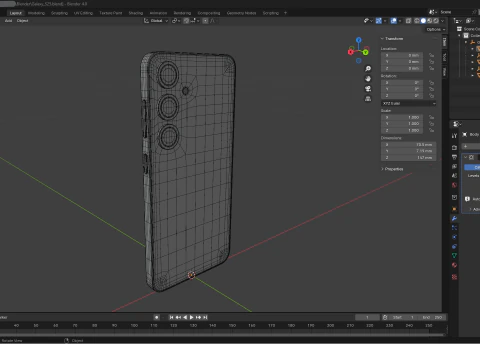Open the viewport shading options dropdown arrow
The width and height of the screenshot is (480, 360).
pyautogui.click(x=443, y=21)
